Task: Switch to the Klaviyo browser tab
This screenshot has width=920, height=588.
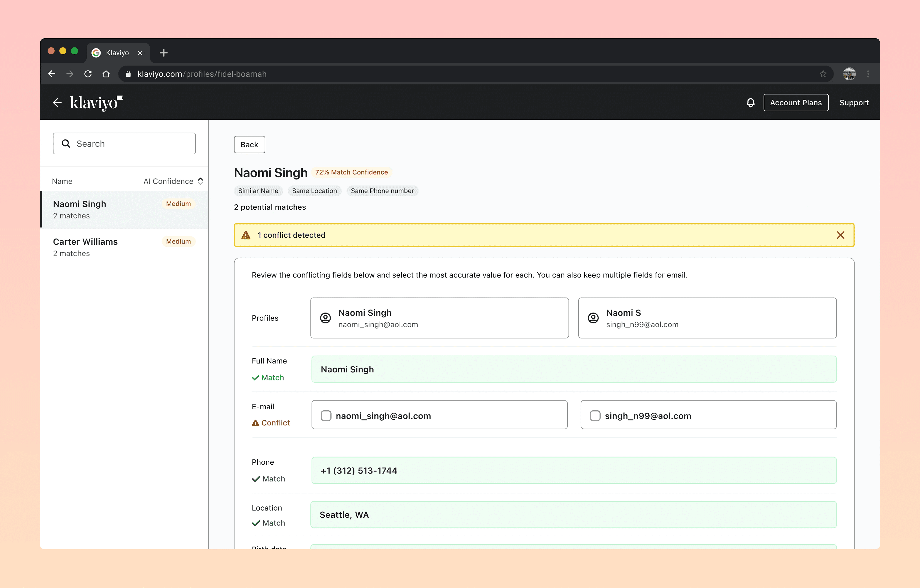Action: click(x=117, y=53)
